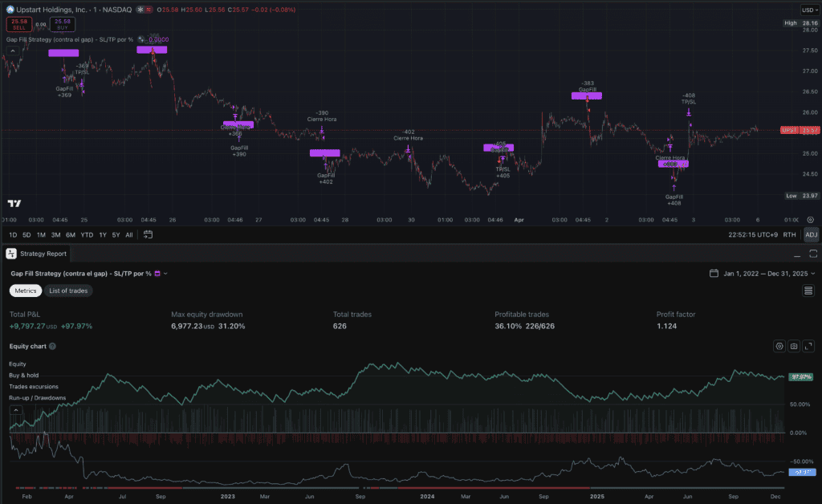This screenshot has height=504, width=822.
Task: Click the GapFill +408 trade marker
Action: 673,200
